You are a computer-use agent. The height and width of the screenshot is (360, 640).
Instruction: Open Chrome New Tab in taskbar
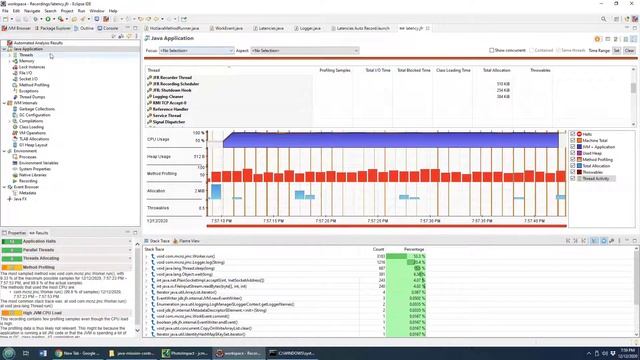(x=78, y=353)
